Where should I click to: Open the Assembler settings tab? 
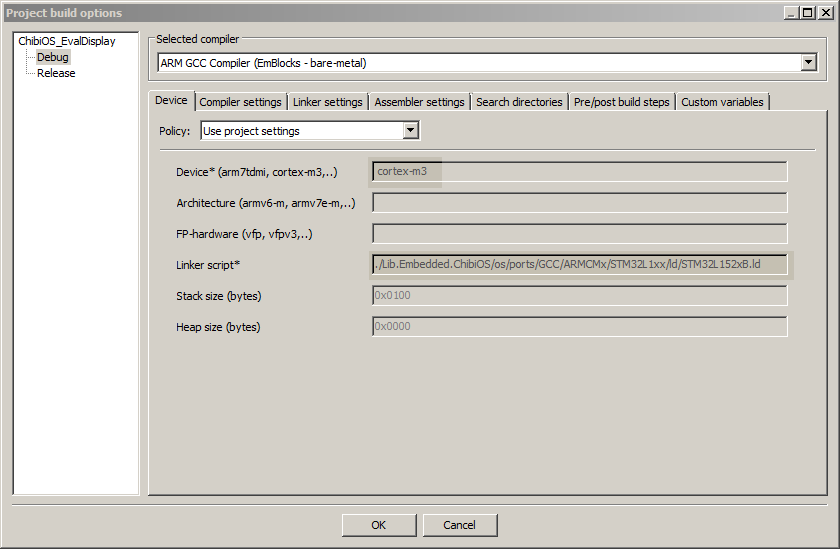[419, 102]
